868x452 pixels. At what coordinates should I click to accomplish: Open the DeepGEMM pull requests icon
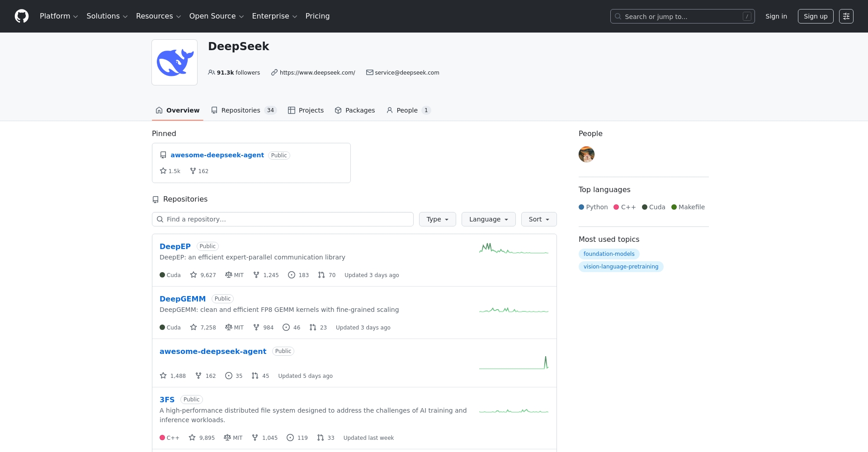[x=313, y=327]
